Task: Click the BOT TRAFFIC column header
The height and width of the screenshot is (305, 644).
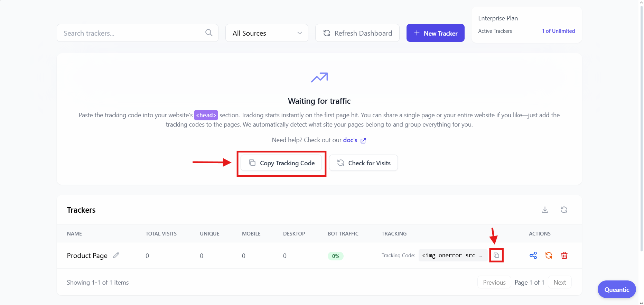Action: 343,234
